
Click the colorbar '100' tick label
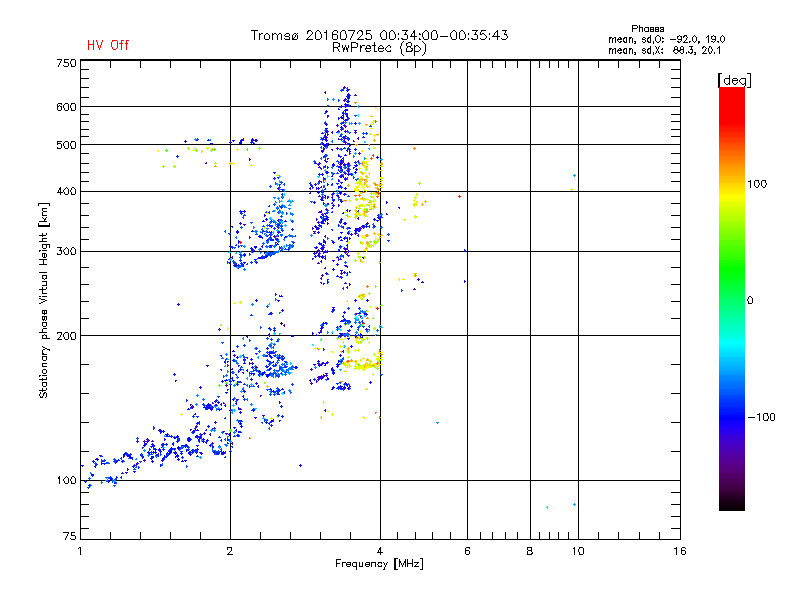[757, 184]
